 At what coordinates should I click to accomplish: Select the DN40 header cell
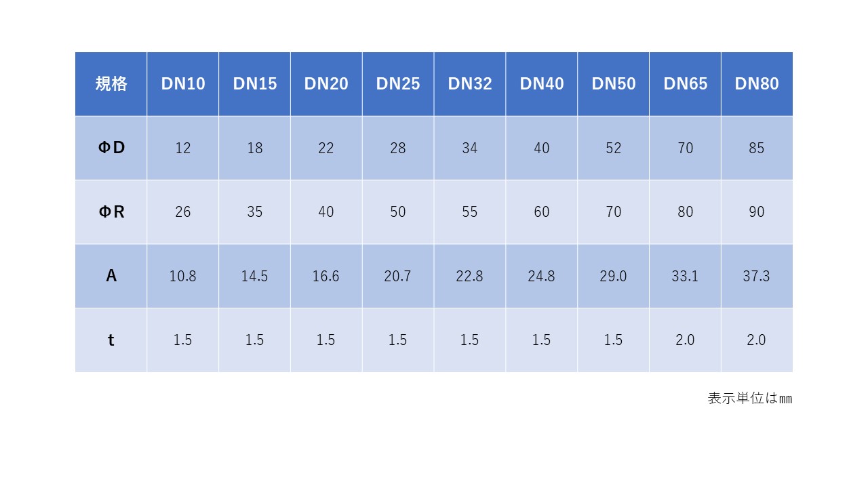pos(542,84)
